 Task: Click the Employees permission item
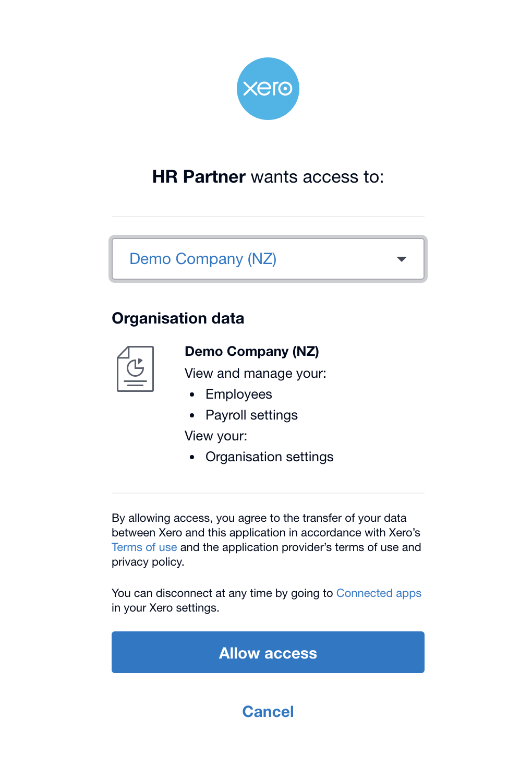[x=239, y=394]
